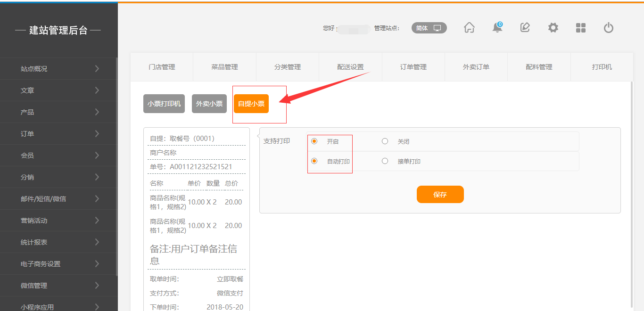Image resolution: width=644 pixels, height=311 pixels.
Task: Choose the 接单打印 radio option
Action: (x=385, y=161)
